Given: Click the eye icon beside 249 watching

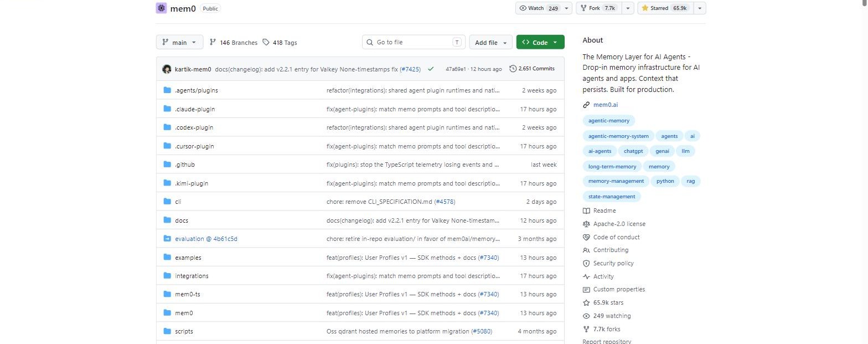Looking at the screenshot, I should pyautogui.click(x=586, y=316).
